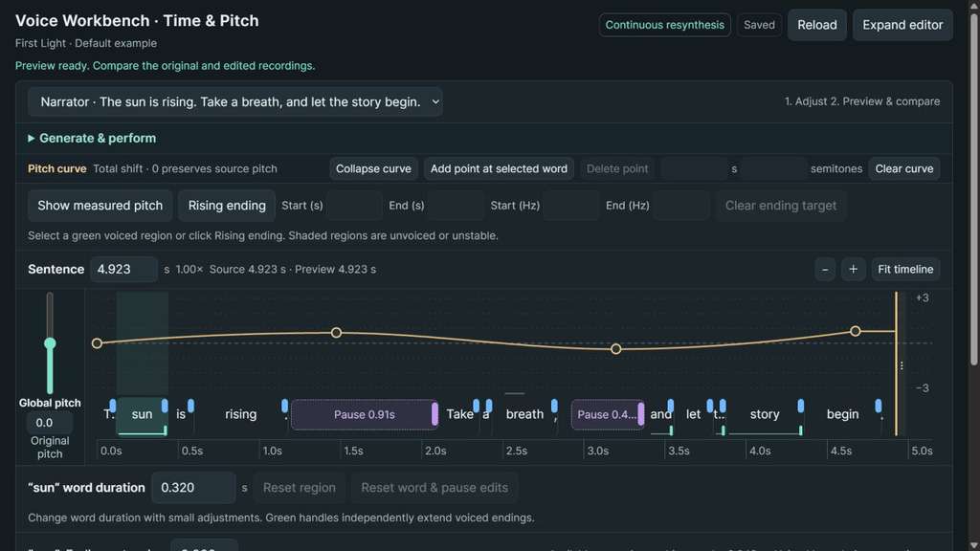Select the Pause 0.4... block
The height and width of the screenshot is (551, 980).
point(607,415)
